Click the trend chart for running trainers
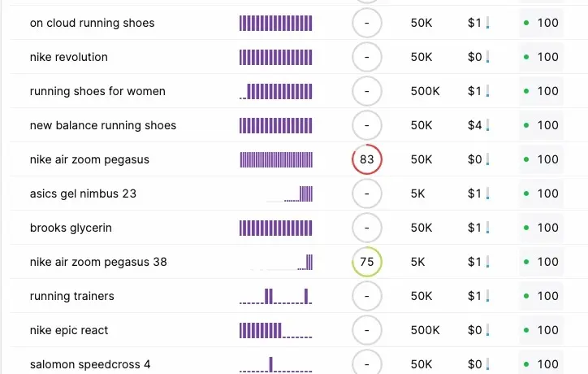 pos(275,296)
